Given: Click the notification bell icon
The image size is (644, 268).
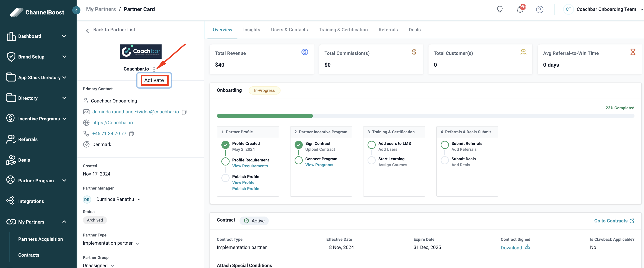Looking at the screenshot, I should pyautogui.click(x=520, y=10).
